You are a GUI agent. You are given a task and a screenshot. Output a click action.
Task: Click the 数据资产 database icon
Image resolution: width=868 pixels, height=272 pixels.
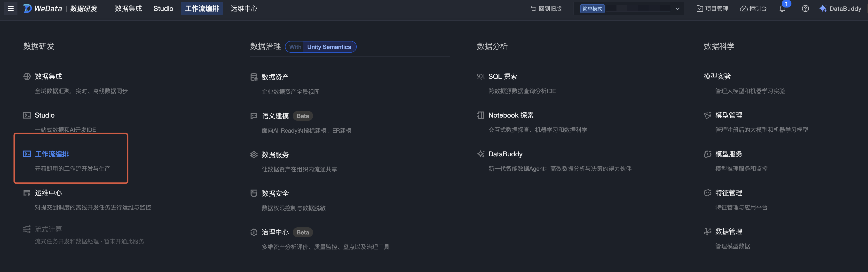coord(254,77)
